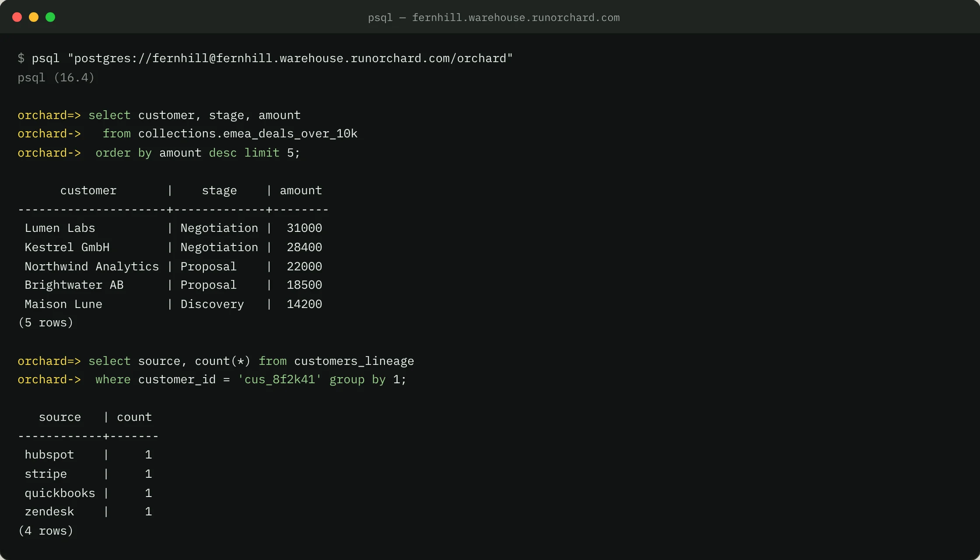Close the psql terminal window
This screenshot has height=560, width=980.
pos(17,17)
